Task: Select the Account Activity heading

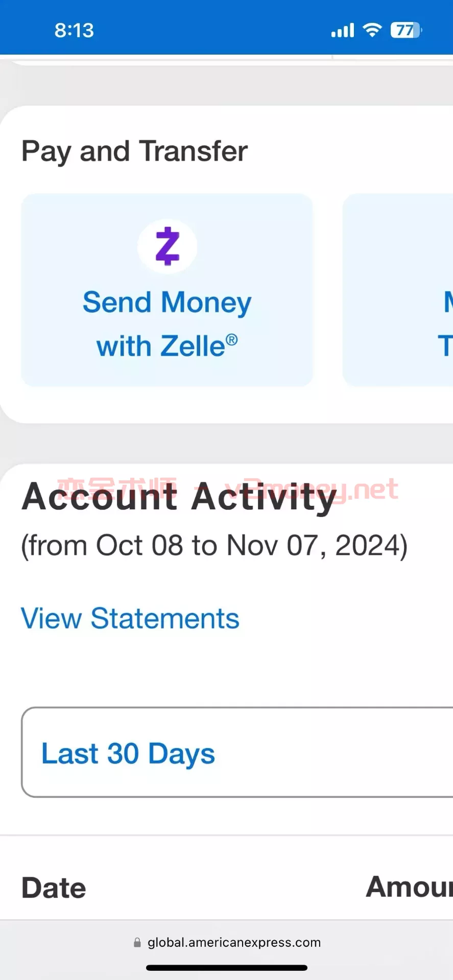Action: pyautogui.click(x=179, y=497)
